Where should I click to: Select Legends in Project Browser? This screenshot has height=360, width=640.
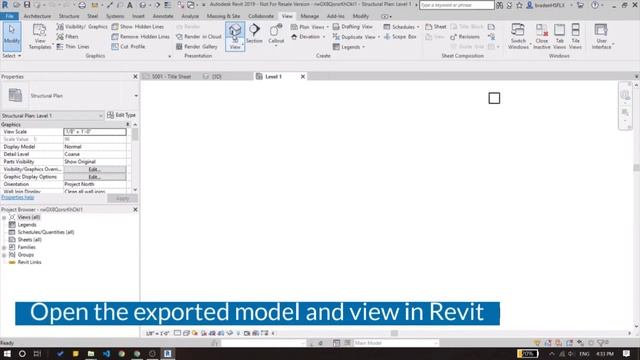tap(27, 225)
